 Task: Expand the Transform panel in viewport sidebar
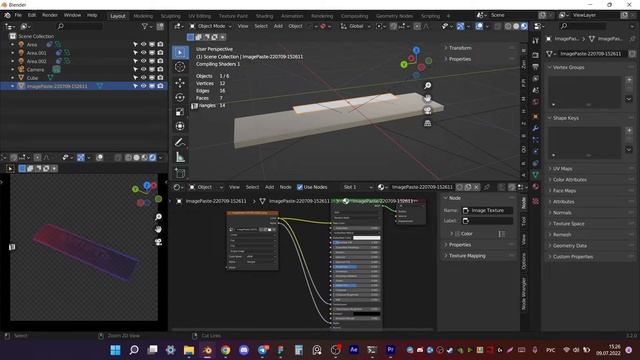(x=460, y=48)
